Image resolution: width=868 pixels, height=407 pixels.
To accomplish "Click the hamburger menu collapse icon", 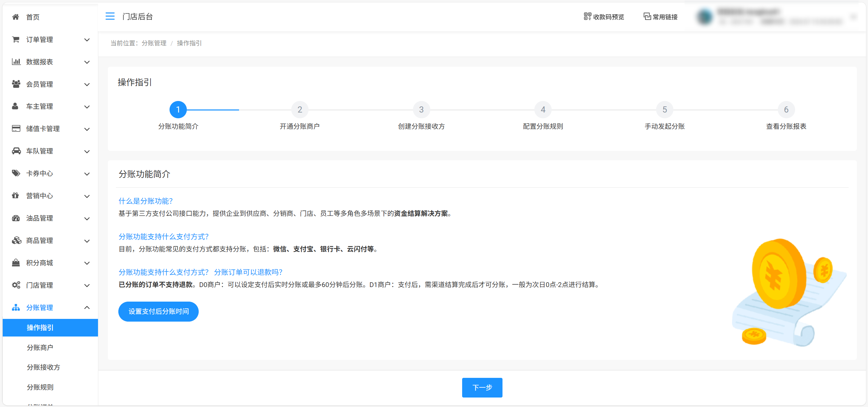I will 110,16.
